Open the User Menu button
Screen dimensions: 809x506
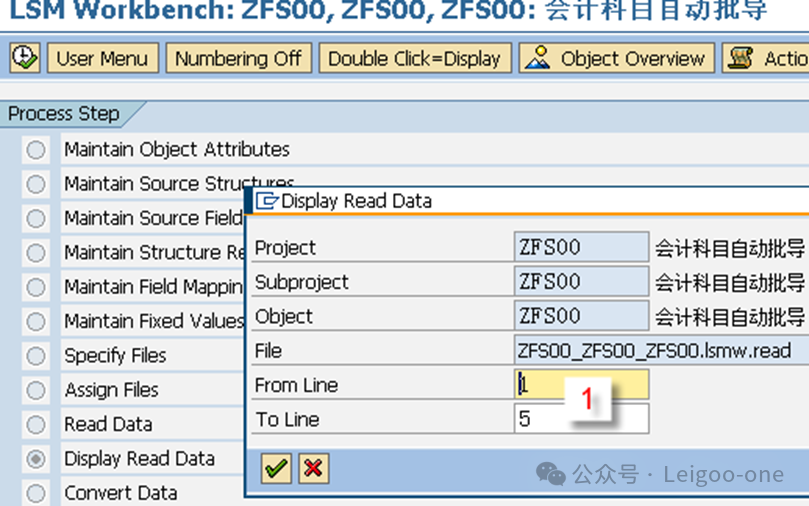tap(103, 58)
